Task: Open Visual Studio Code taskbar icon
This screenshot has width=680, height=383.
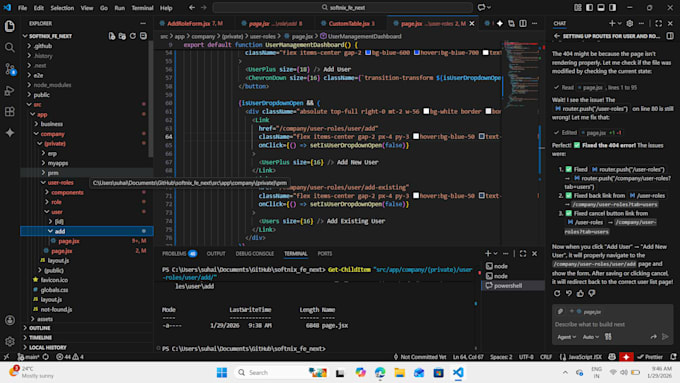Action: [458, 372]
